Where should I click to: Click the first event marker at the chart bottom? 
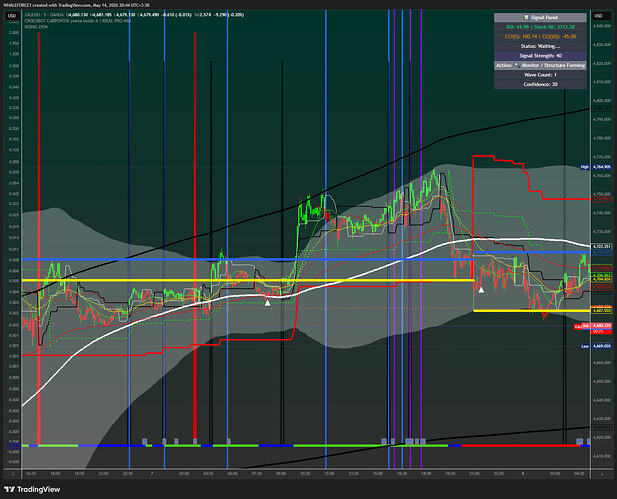pyautogui.click(x=144, y=441)
